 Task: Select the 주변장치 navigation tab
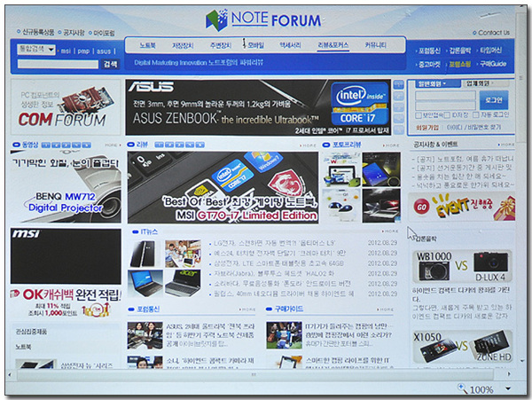coord(221,45)
